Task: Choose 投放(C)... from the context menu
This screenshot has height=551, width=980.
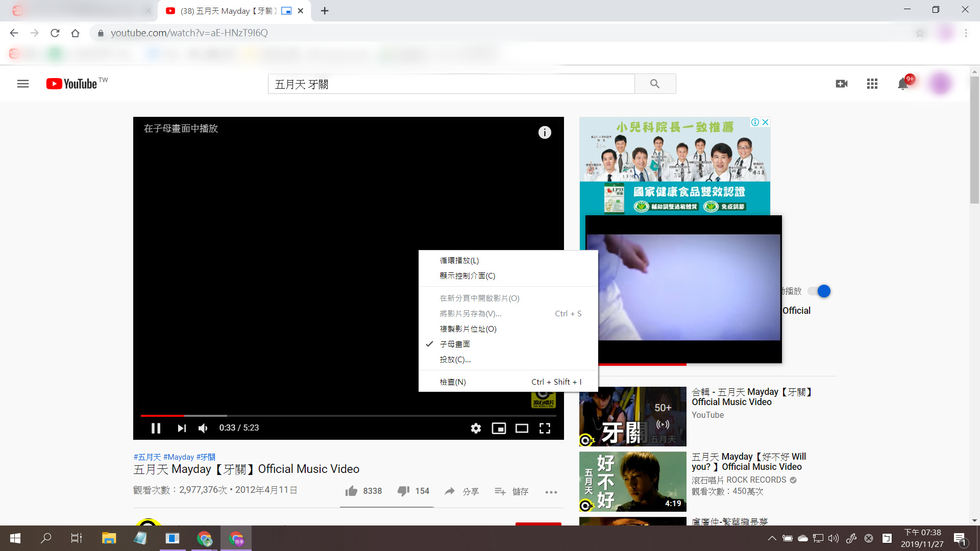Action: [508, 359]
